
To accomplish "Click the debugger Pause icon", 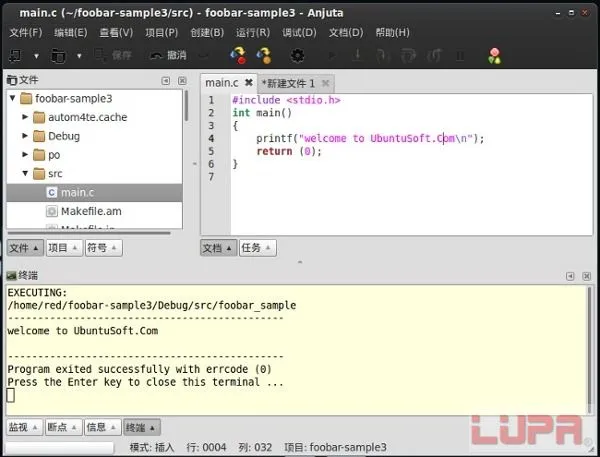I will pyautogui.click(x=460, y=56).
